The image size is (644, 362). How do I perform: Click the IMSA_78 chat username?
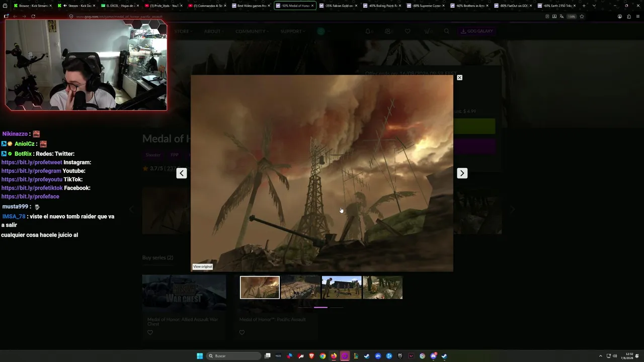coord(14,217)
